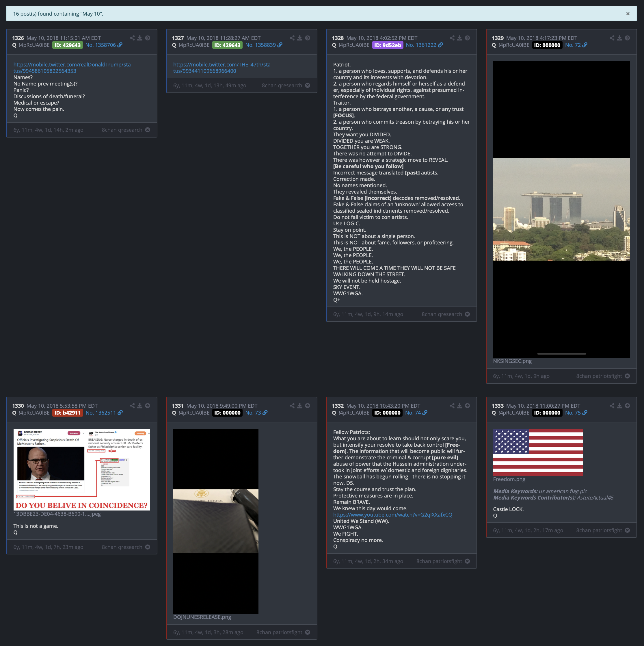This screenshot has height=646, width=644.
Task: Click circle-x icon in post 1329 footer
Action: pos(627,376)
